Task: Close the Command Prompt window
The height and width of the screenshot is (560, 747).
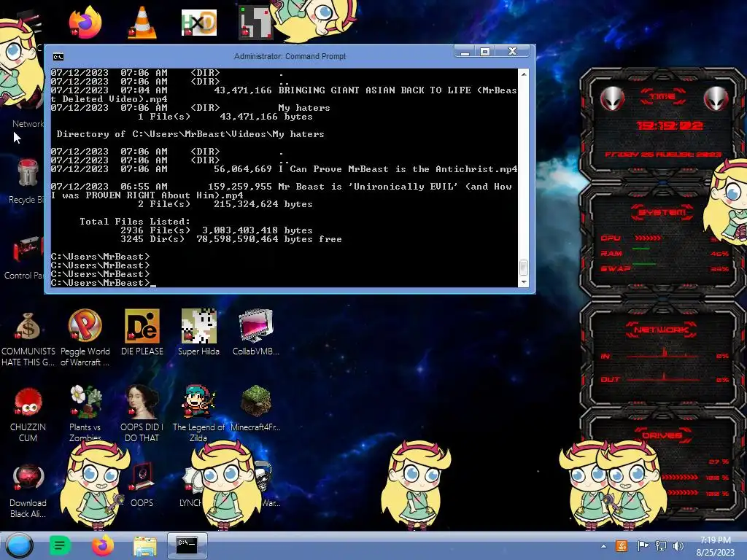Action: (512, 52)
